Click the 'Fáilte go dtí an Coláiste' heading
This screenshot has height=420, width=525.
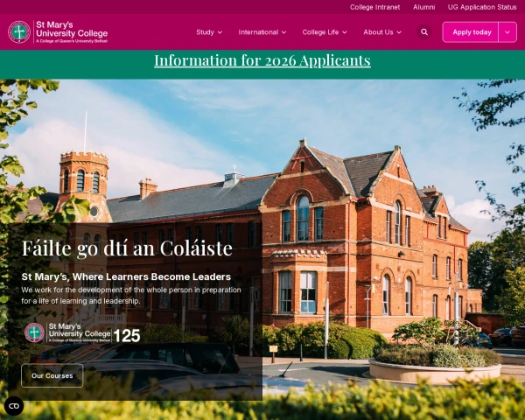(x=127, y=248)
